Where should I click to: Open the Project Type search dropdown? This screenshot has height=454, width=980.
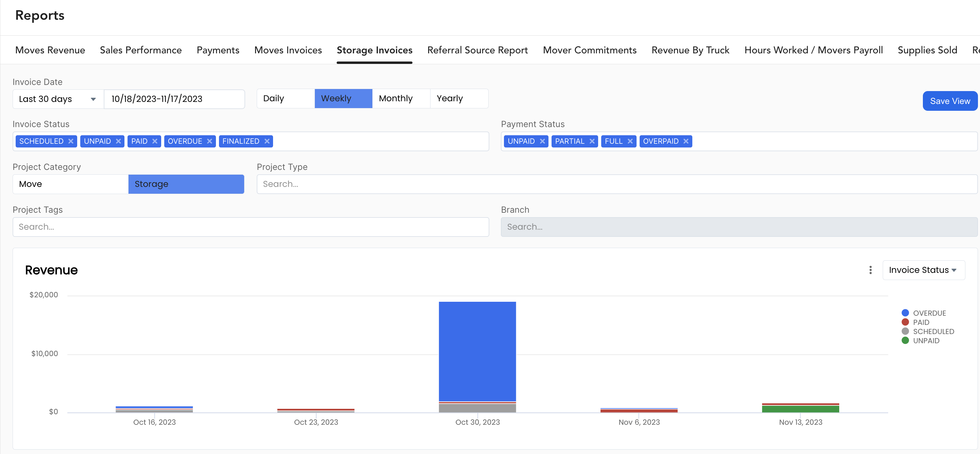click(x=617, y=184)
